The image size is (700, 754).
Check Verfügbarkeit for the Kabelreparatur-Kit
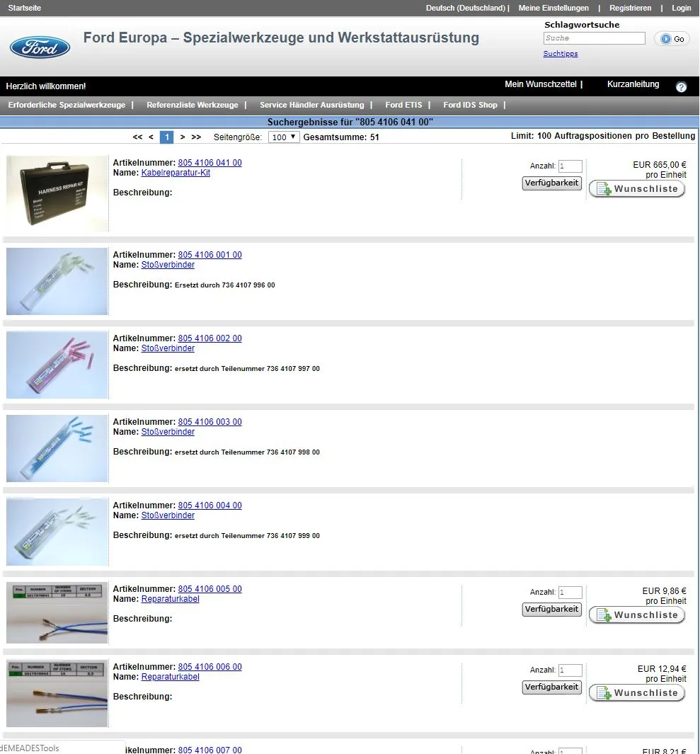click(551, 183)
